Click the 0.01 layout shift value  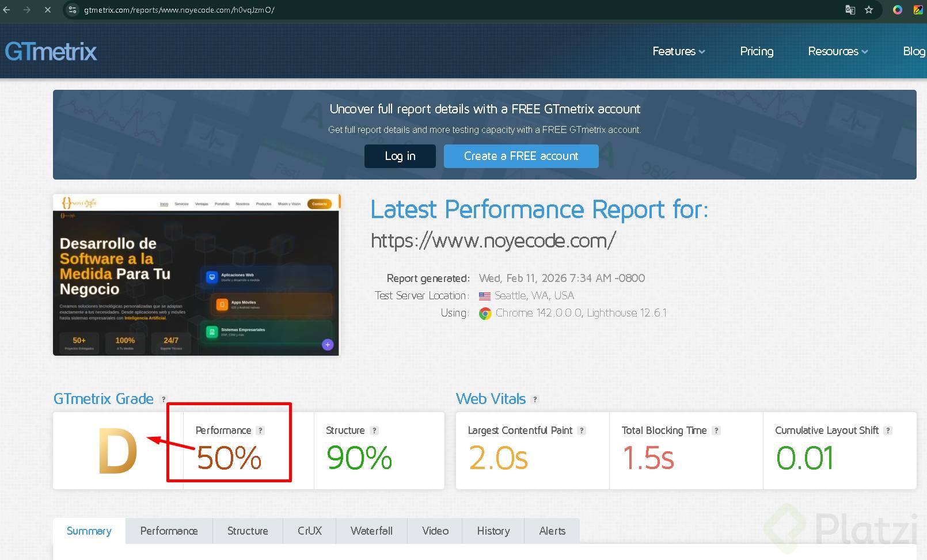(x=804, y=458)
